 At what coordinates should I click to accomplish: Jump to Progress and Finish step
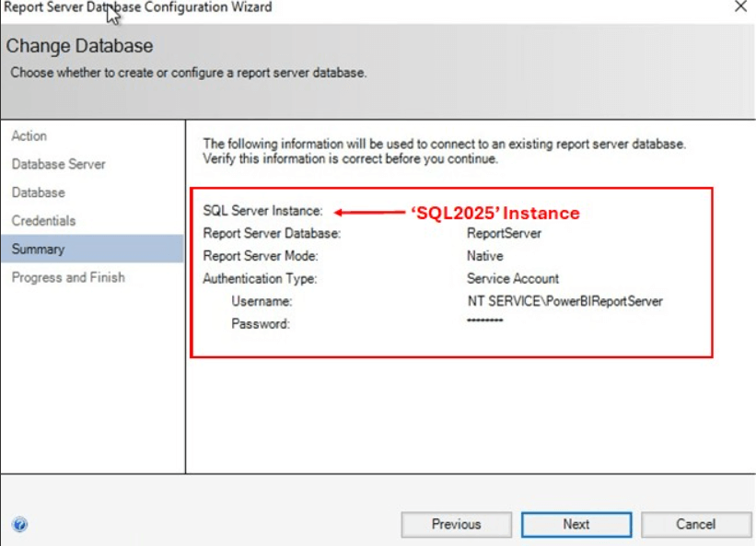click(x=68, y=278)
